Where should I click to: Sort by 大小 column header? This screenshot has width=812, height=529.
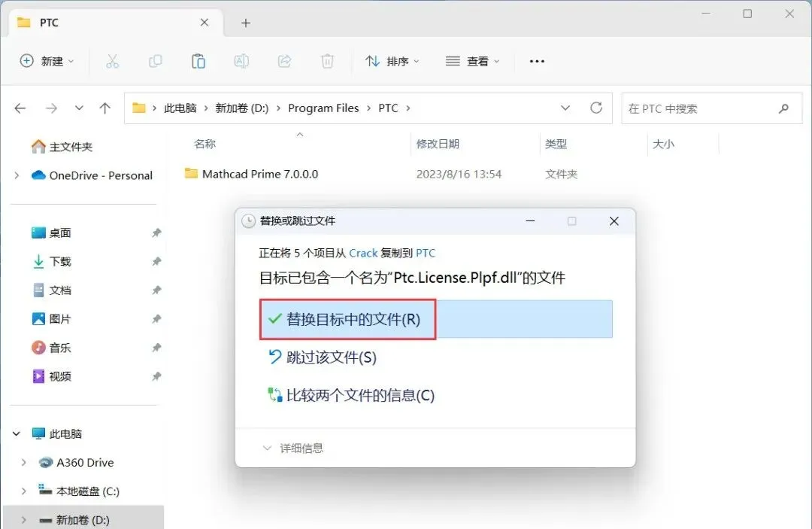pyautogui.click(x=663, y=144)
